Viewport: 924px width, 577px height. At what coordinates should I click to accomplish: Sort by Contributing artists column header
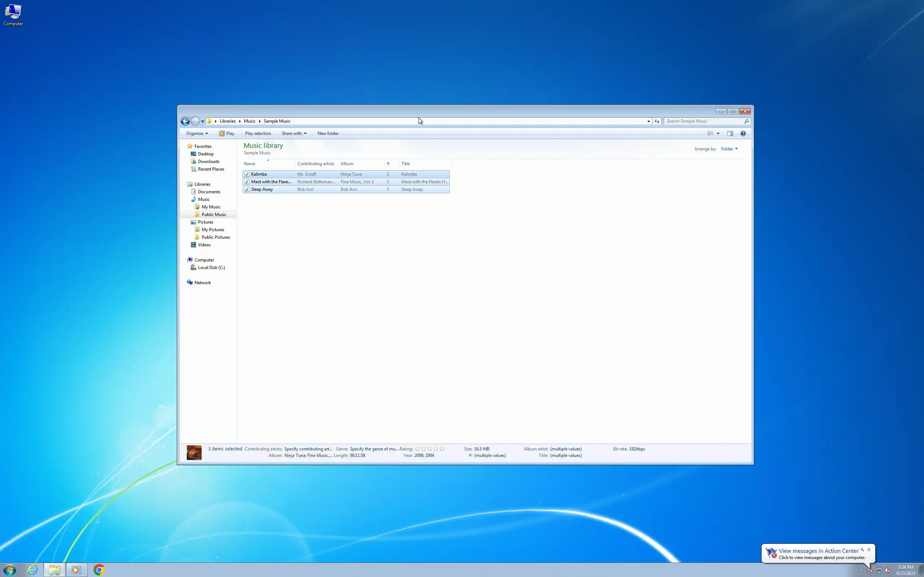coord(315,164)
